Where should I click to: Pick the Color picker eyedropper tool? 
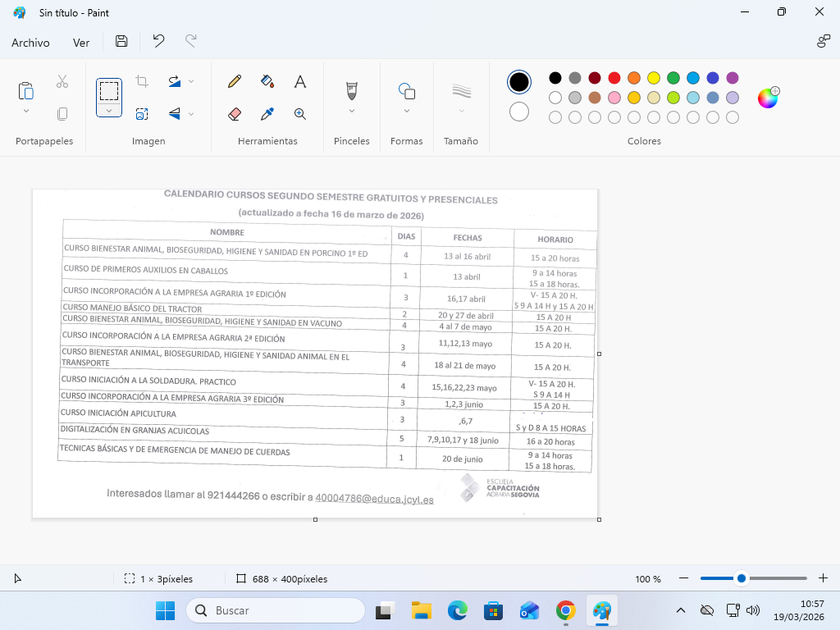267,114
